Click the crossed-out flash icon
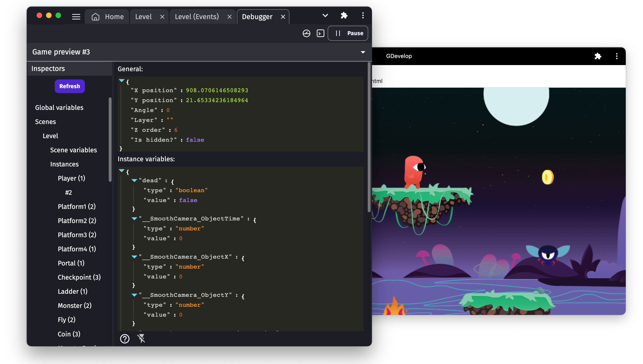Viewport: 643px width, 364px height. coord(141,339)
